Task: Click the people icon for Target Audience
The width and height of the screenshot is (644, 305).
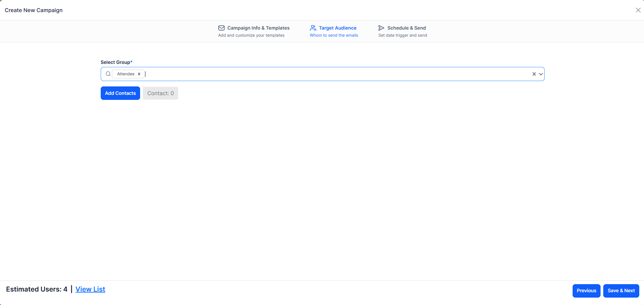Action: coord(313,28)
